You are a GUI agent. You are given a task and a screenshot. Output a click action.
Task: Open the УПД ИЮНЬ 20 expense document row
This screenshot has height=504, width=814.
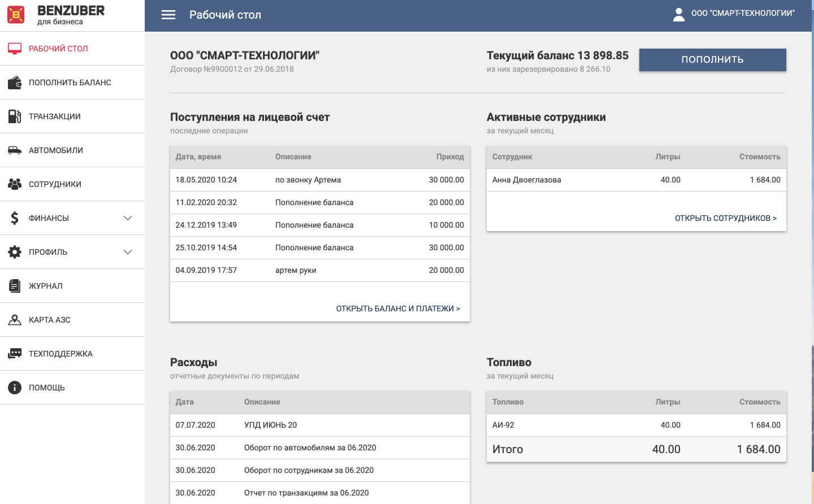point(270,425)
